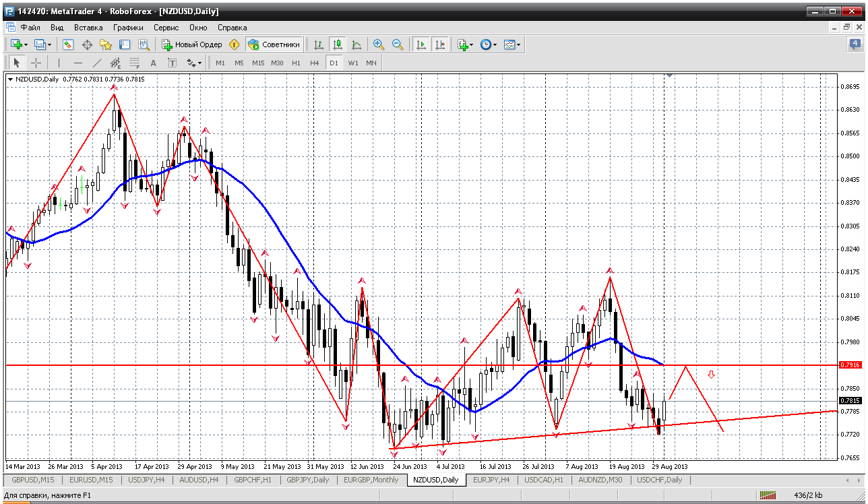This screenshot has width=868, height=504.
Task: Pick the trendline drawing tool
Action: (x=96, y=63)
